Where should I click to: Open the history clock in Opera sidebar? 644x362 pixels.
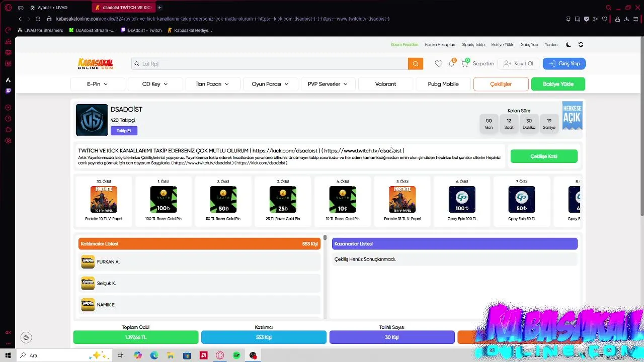8,119
